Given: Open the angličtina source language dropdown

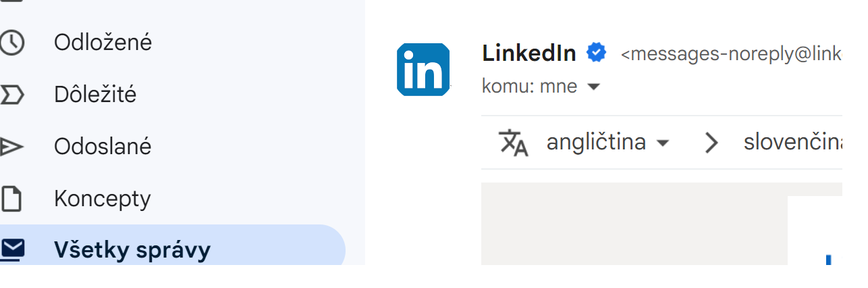Looking at the screenshot, I should (x=607, y=143).
